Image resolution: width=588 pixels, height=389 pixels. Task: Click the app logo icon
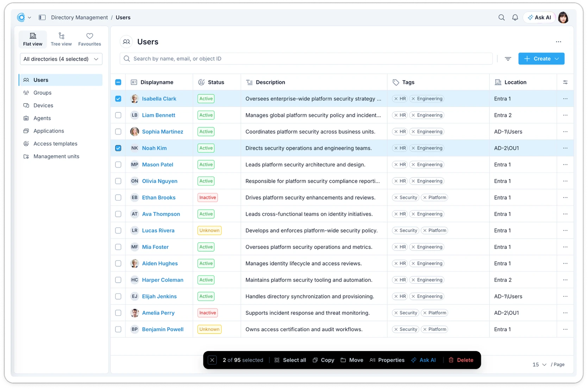point(21,17)
